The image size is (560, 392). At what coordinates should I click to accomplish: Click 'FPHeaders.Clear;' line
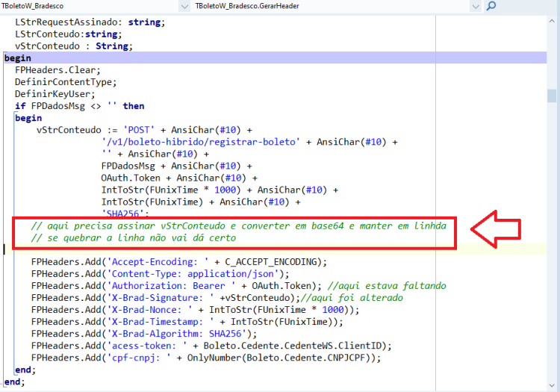(57, 70)
